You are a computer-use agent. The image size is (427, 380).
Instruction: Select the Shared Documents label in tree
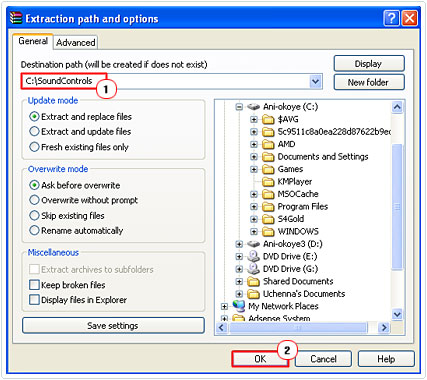pos(298,282)
